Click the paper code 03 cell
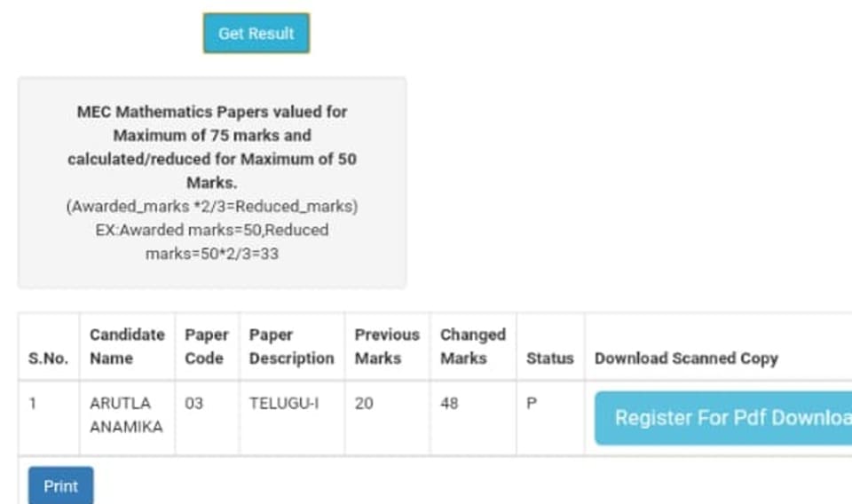This screenshot has width=852, height=504. point(194,404)
